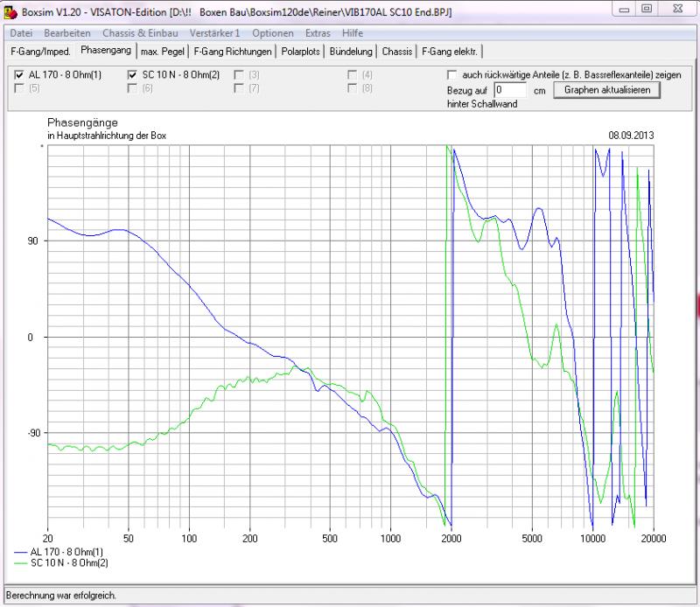Toggle the SC 10 N - 8 Ohm(2) checkbox

[x=133, y=75]
